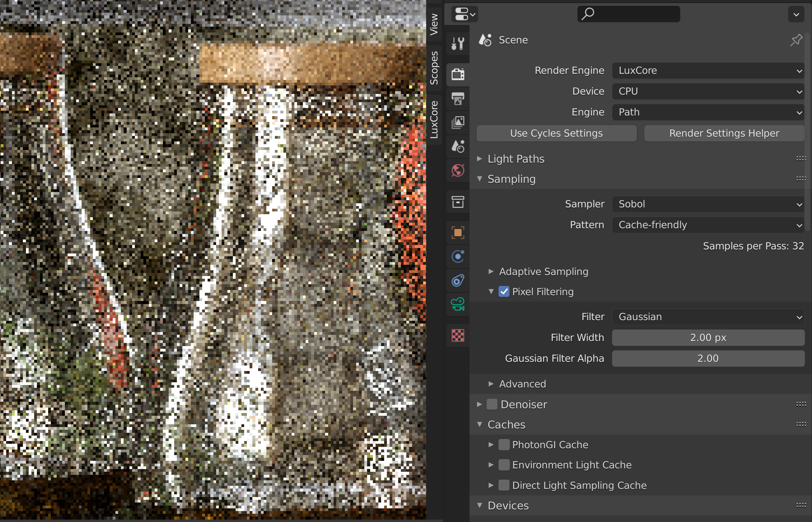Toggle the pin icon next to Scene

click(796, 40)
